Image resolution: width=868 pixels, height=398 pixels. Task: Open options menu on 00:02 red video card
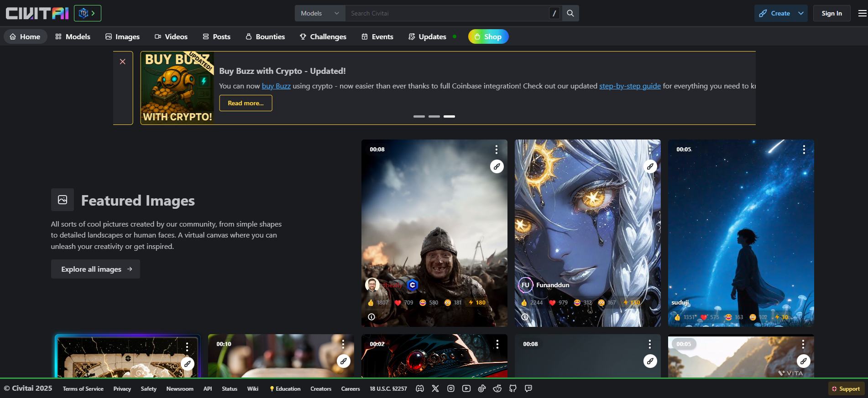click(x=497, y=344)
